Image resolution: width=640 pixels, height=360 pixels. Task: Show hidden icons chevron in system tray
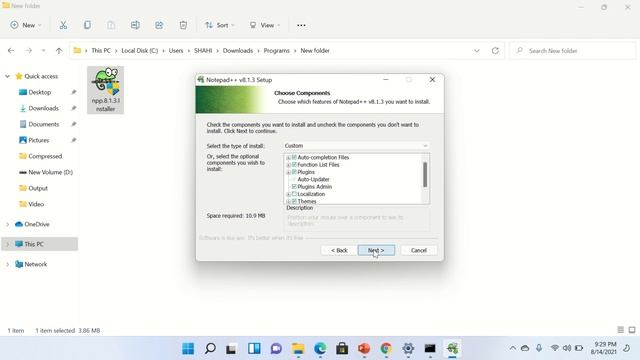(x=513, y=348)
